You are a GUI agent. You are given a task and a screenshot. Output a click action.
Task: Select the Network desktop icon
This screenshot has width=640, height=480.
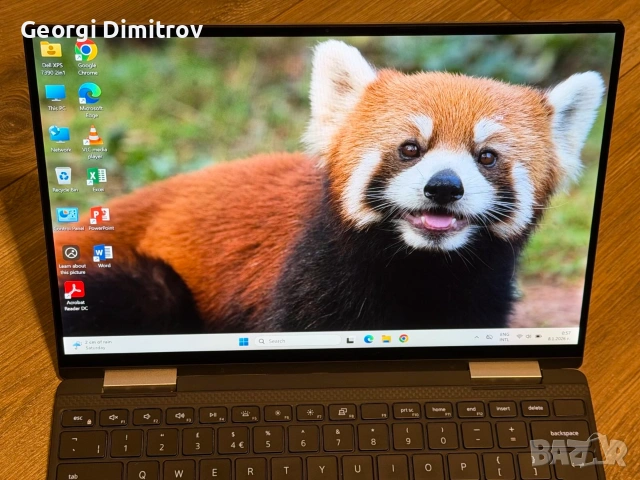pyautogui.click(x=60, y=139)
